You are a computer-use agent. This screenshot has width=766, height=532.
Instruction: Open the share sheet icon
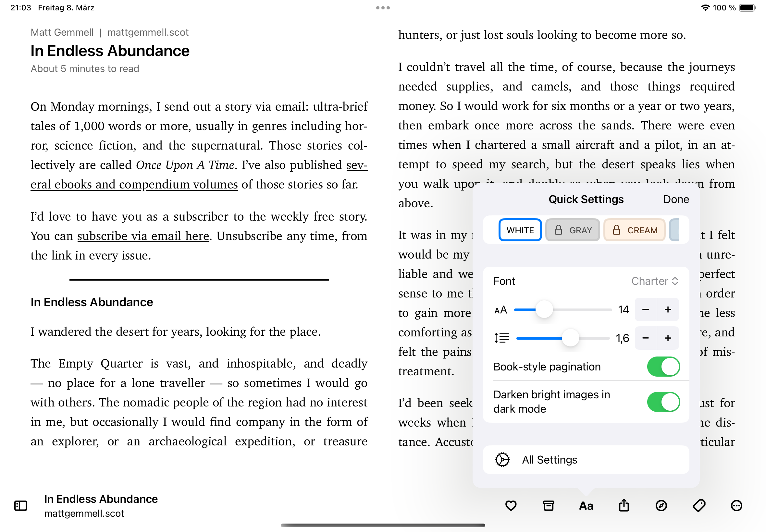tap(624, 505)
